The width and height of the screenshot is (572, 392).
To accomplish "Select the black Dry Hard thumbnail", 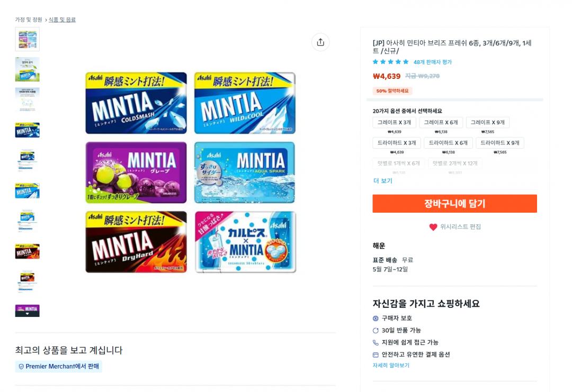I will click(28, 251).
